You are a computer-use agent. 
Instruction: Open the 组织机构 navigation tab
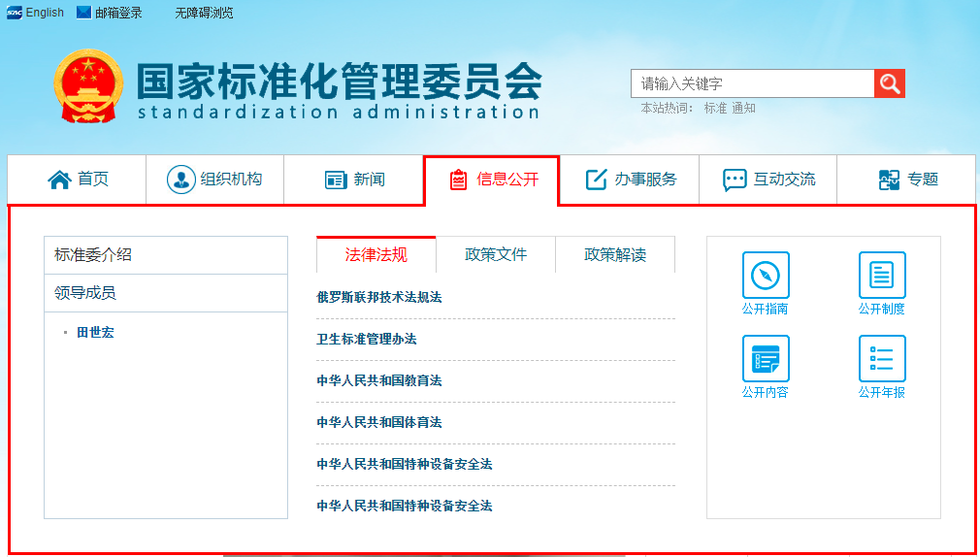pyautogui.click(x=214, y=180)
